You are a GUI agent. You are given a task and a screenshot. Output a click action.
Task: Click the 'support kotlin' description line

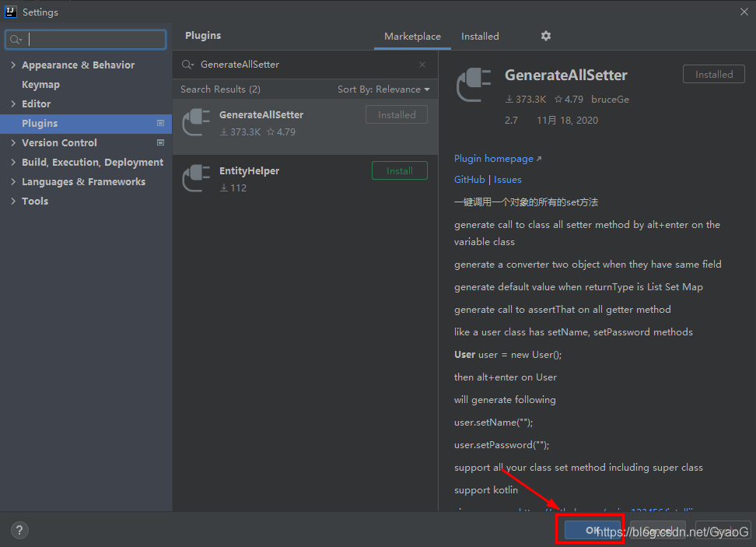pyautogui.click(x=486, y=490)
